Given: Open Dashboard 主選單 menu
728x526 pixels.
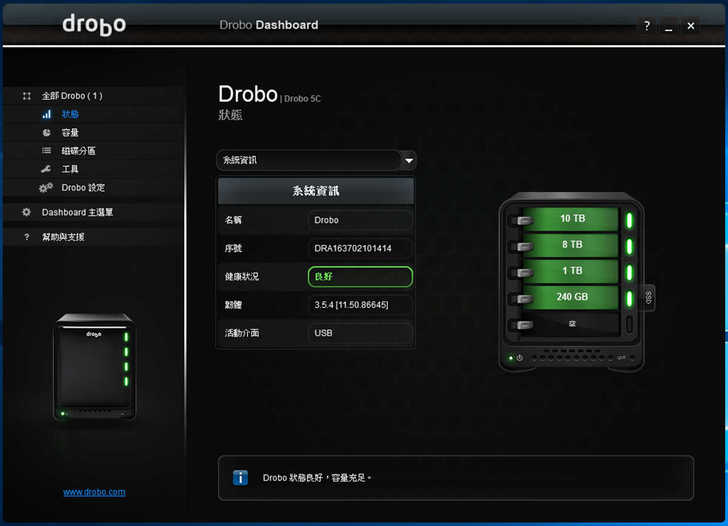Looking at the screenshot, I should pos(78,212).
